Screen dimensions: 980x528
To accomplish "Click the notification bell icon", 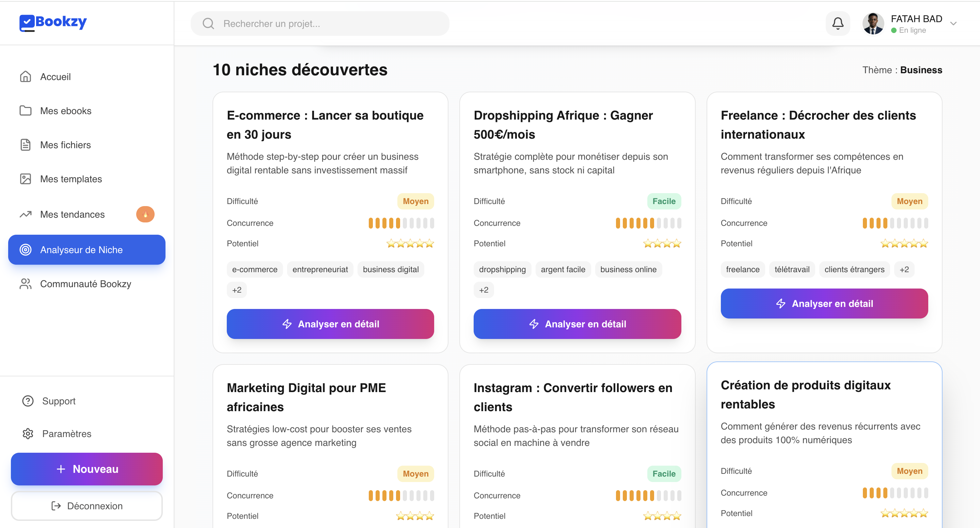I will 837,24.
